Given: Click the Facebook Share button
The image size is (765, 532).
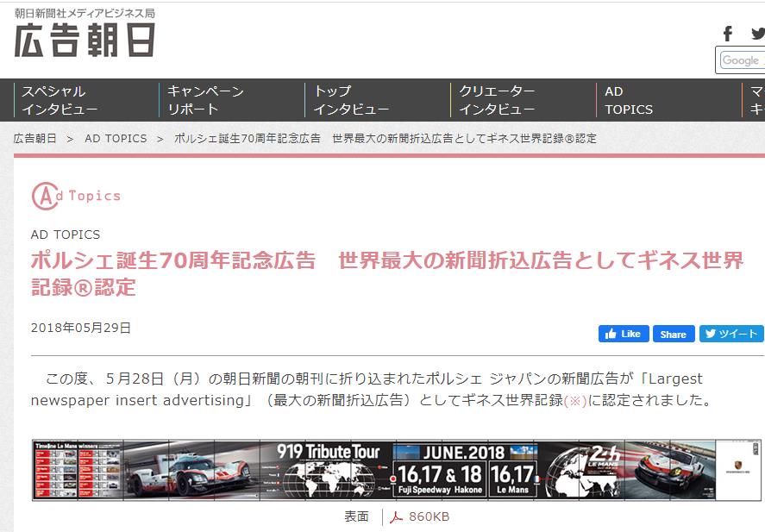Looking at the screenshot, I should click(674, 334).
